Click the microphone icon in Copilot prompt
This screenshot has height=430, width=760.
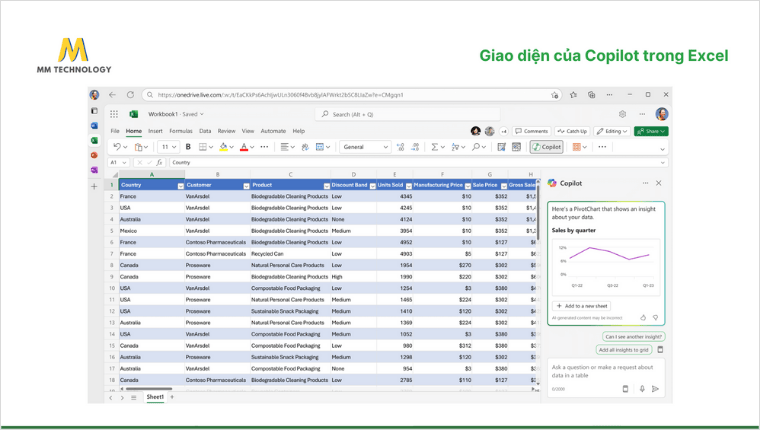642,389
